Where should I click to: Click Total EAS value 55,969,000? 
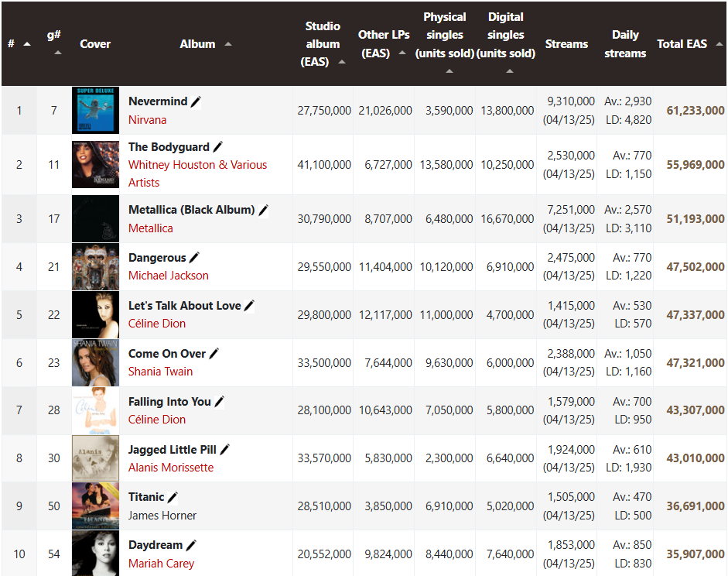[695, 164]
